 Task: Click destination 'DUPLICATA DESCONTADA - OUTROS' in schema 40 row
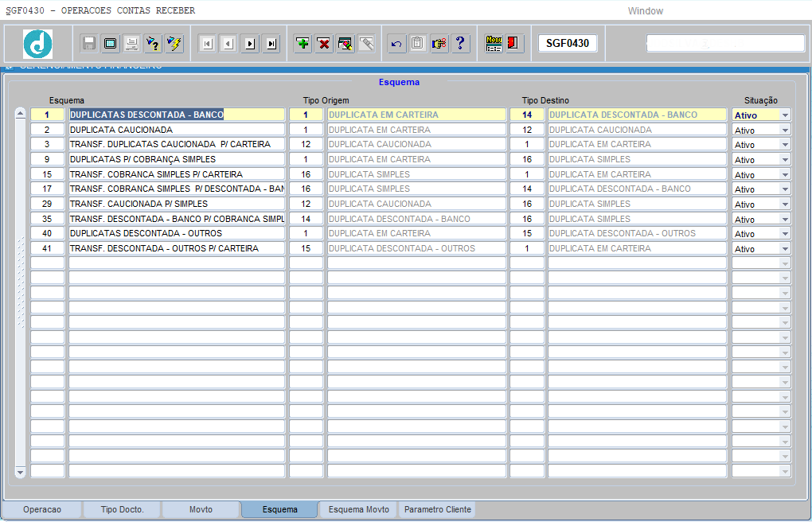tap(638, 233)
